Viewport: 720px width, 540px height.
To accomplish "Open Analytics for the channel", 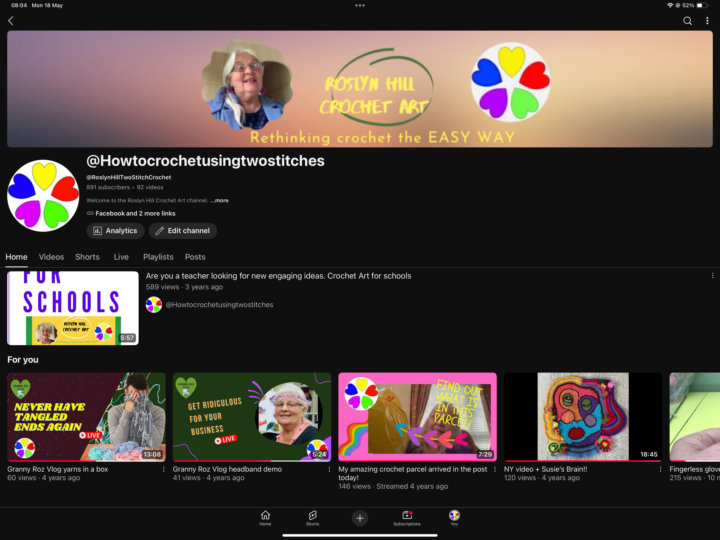I will 115,231.
